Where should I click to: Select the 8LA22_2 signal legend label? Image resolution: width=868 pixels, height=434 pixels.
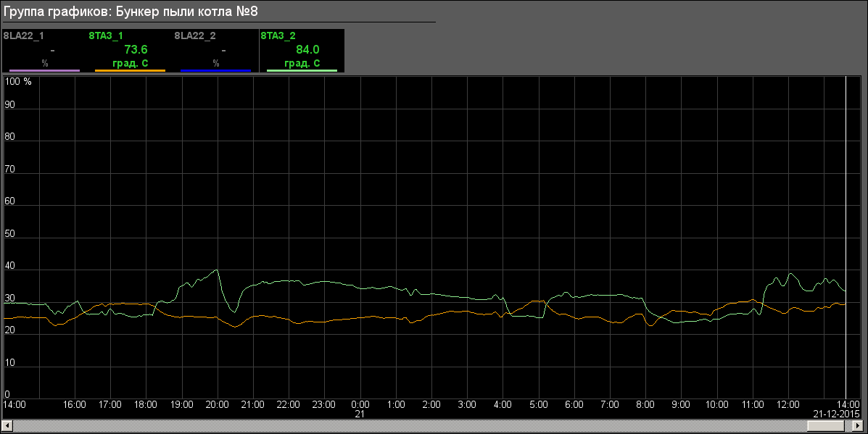coord(195,35)
